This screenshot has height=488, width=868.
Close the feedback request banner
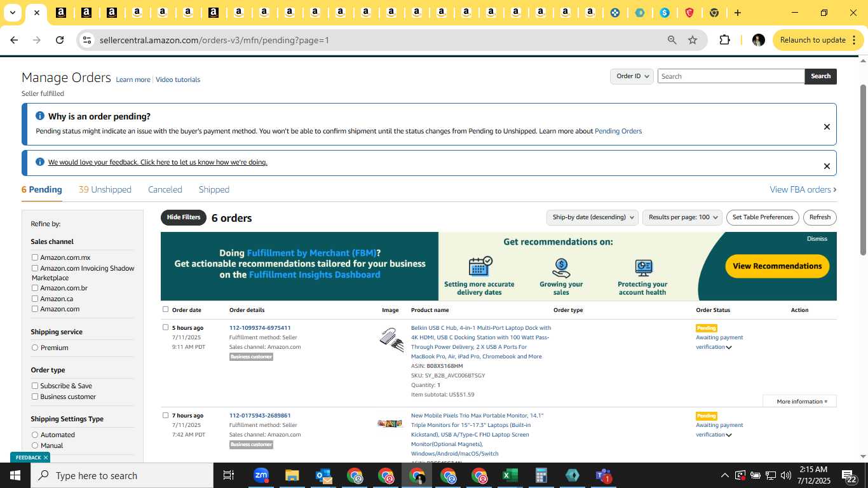point(827,166)
